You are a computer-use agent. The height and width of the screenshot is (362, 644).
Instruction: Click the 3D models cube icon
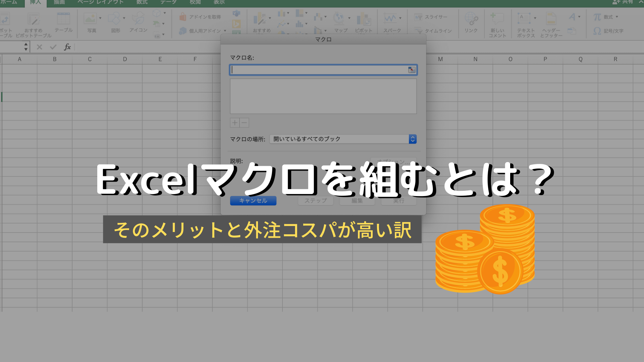coord(157,13)
